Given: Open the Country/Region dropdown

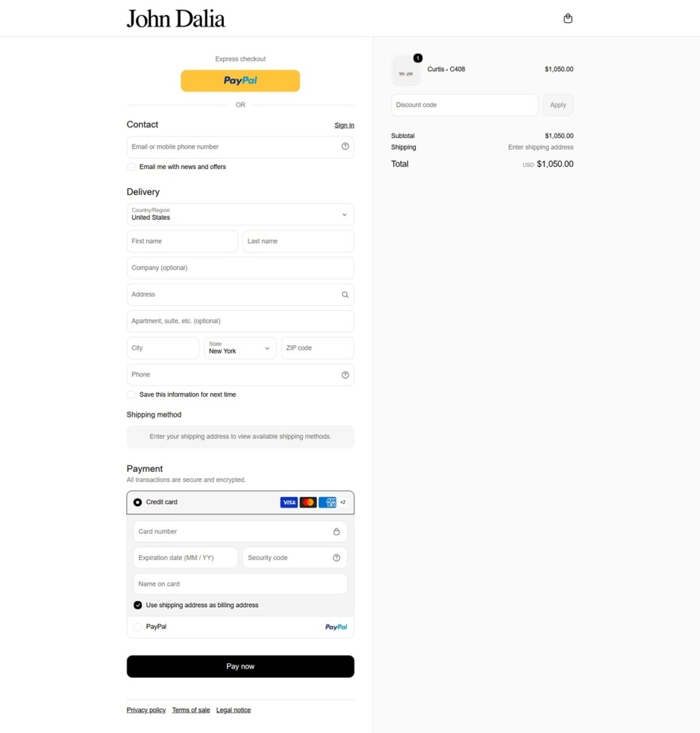Looking at the screenshot, I should coord(240,215).
